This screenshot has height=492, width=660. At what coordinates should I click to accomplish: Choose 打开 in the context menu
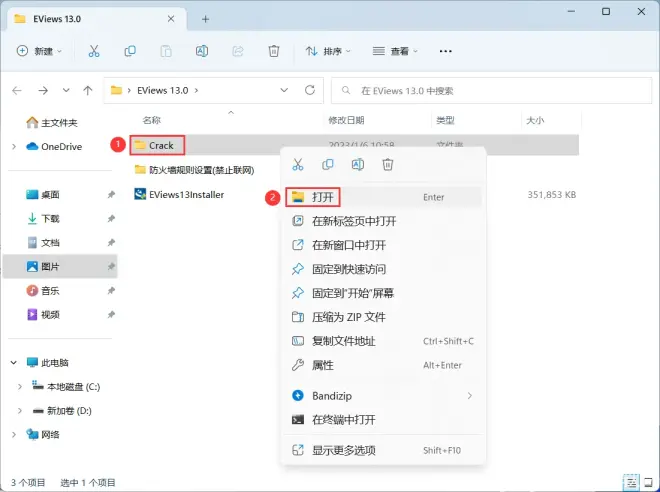coord(383,197)
